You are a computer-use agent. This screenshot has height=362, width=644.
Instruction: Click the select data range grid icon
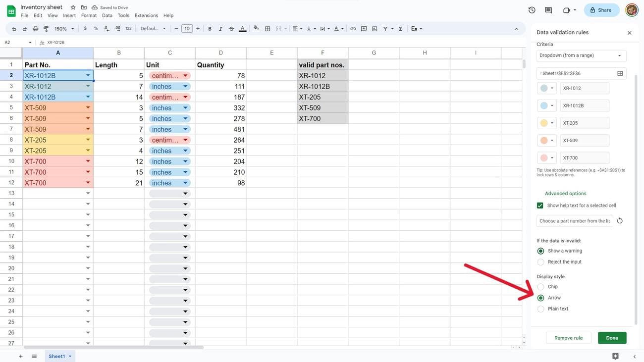pyautogui.click(x=620, y=73)
